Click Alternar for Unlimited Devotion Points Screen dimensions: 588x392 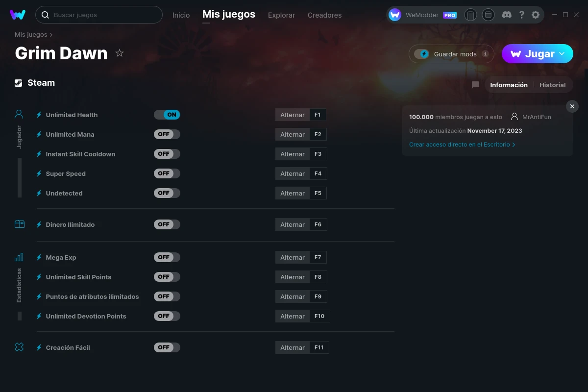[293, 316]
